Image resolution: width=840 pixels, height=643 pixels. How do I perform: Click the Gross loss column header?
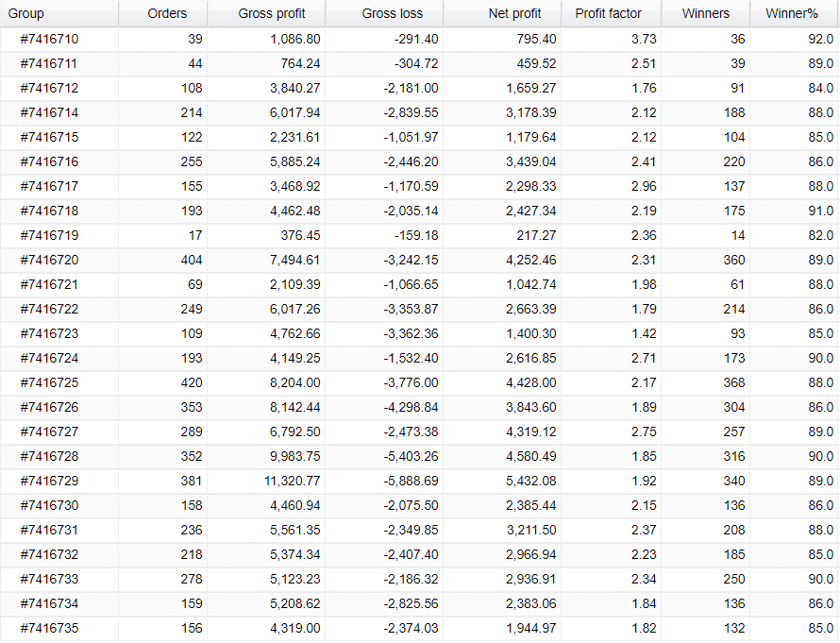pyautogui.click(x=392, y=13)
